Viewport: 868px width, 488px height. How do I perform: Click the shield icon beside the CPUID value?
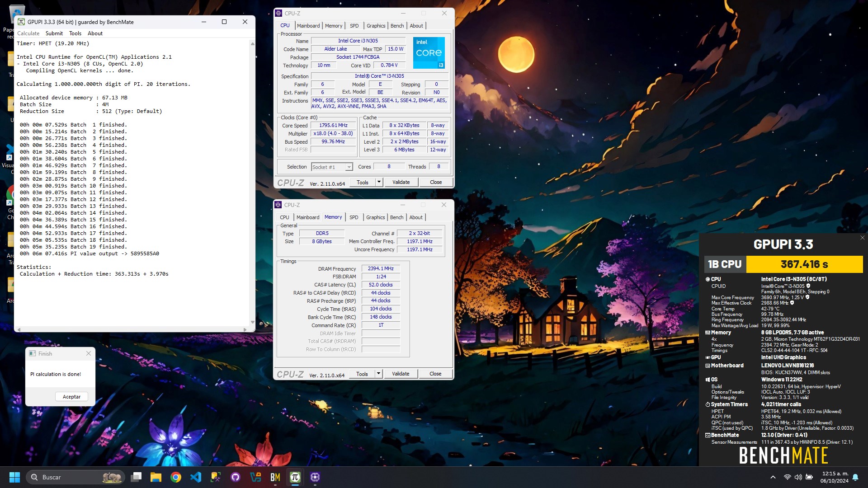(x=808, y=286)
